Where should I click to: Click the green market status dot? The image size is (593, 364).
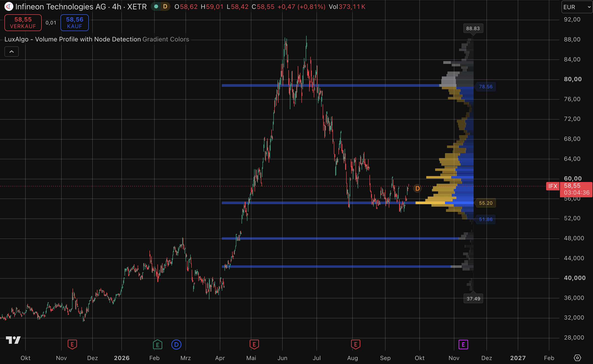point(156,7)
